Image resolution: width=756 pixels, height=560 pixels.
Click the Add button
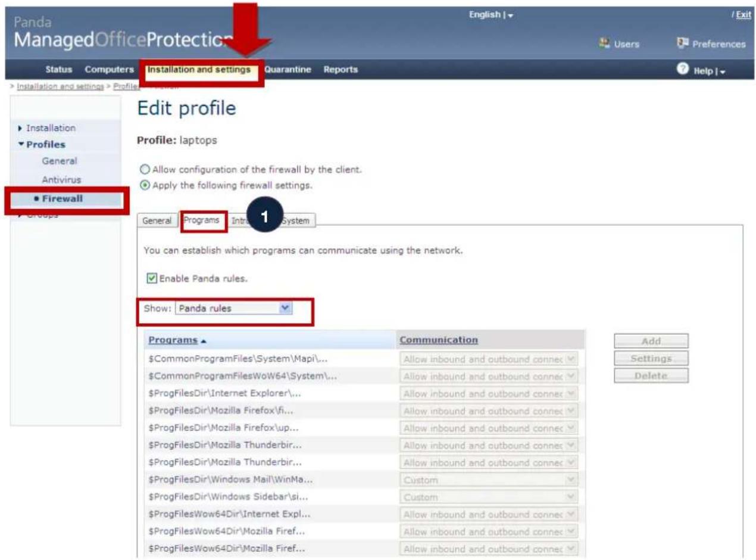pyautogui.click(x=651, y=341)
